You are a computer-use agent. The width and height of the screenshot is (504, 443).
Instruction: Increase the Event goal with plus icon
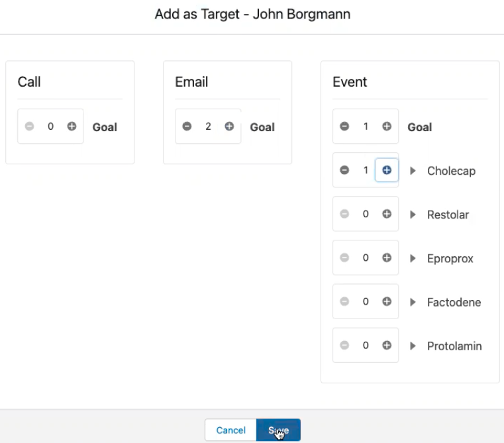[387, 126]
